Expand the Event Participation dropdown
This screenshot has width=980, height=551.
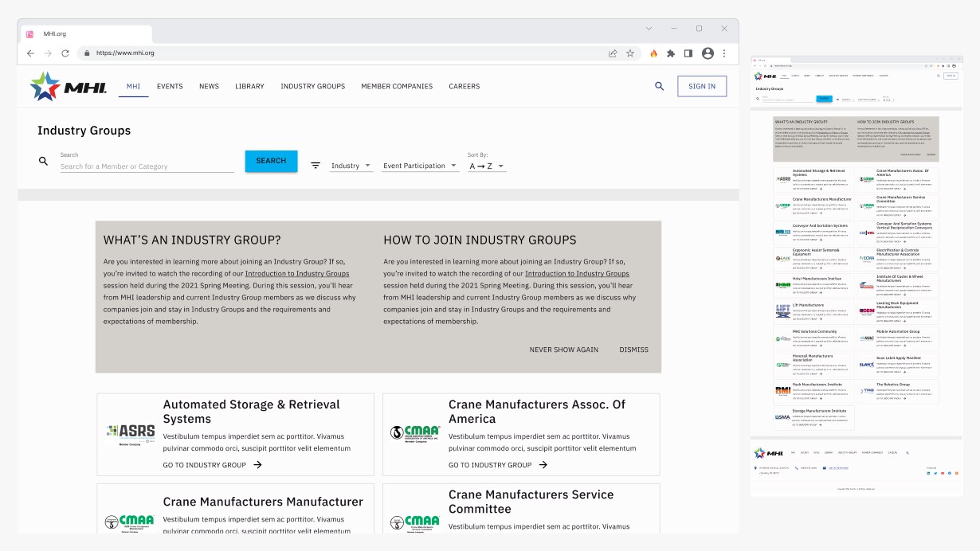(x=420, y=166)
